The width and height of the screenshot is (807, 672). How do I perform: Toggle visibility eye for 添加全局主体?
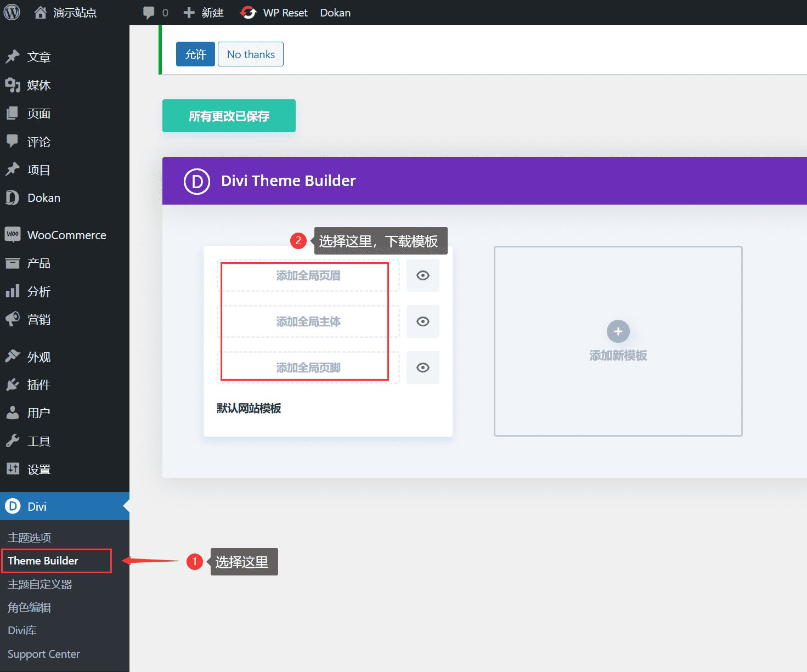(423, 321)
